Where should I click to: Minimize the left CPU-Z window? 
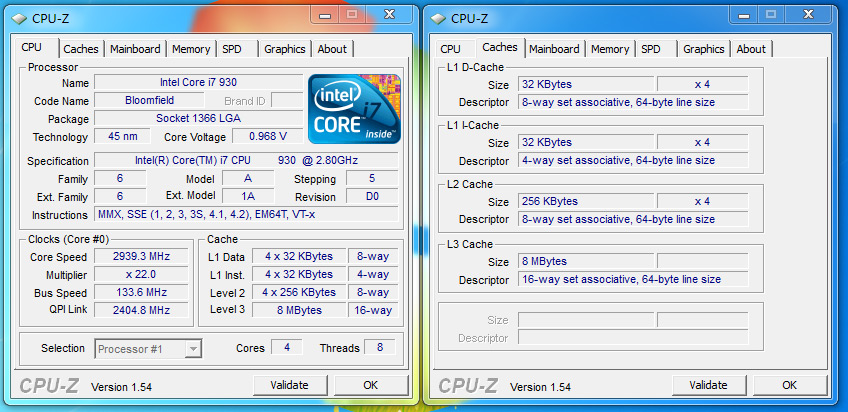pos(326,15)
